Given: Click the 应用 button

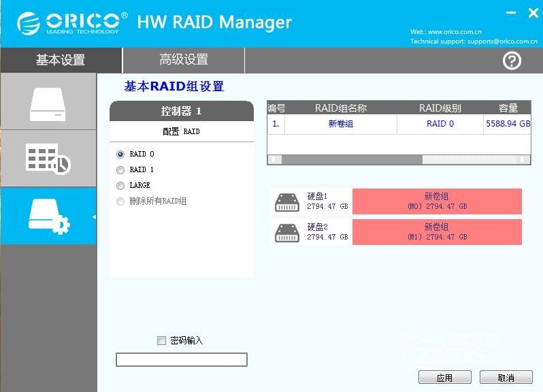Looking at the screenshot, I should [x=444, y=377].
